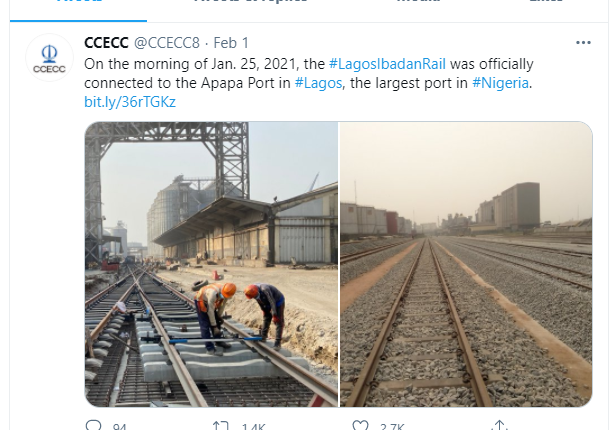Screen dimensions: 610x430
Task: Open the Likes tab
Action: (545, 4)
